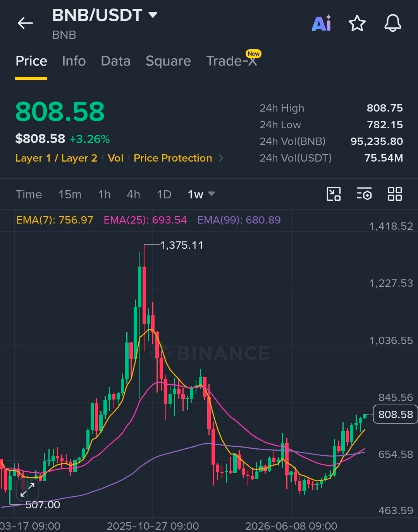Tap the Price Protection link
The width and height of the screenshot is (418, 532).
[173, 158]
